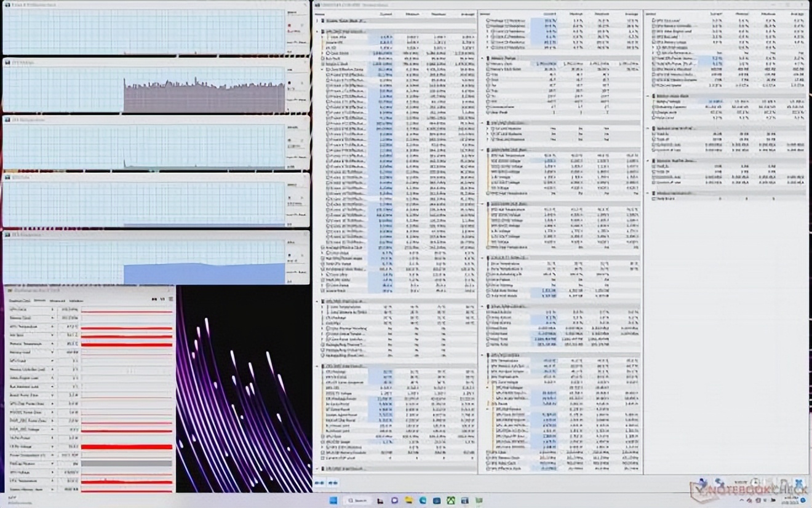Click the expand-columns arrows icon in HWiNFO footer
812x508 pixels.
[320, 483]
